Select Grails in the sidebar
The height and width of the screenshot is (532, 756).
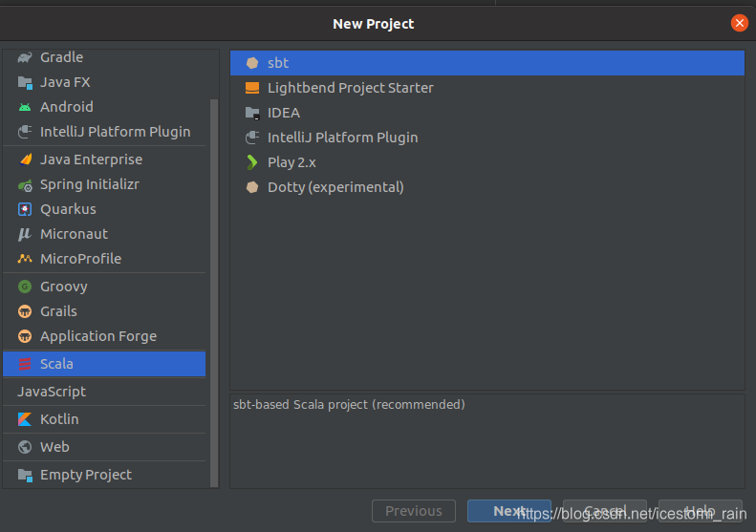[x=104, y=311]
